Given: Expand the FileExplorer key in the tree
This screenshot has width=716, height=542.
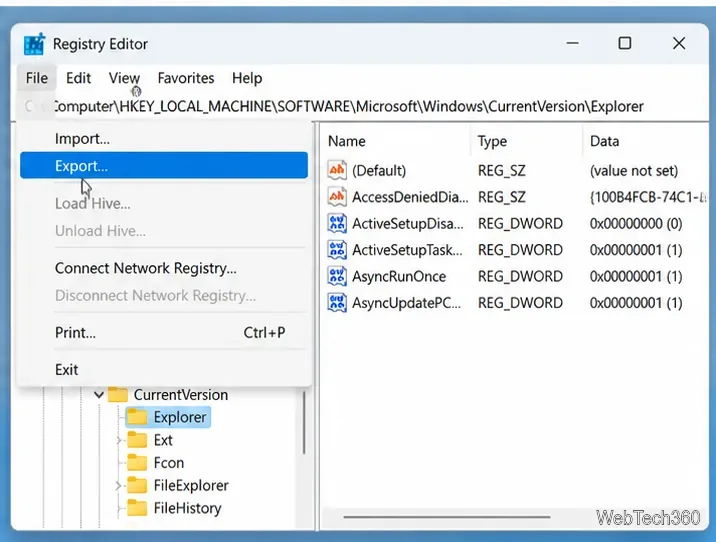Looking at the screenshot, I should point(119,485).
